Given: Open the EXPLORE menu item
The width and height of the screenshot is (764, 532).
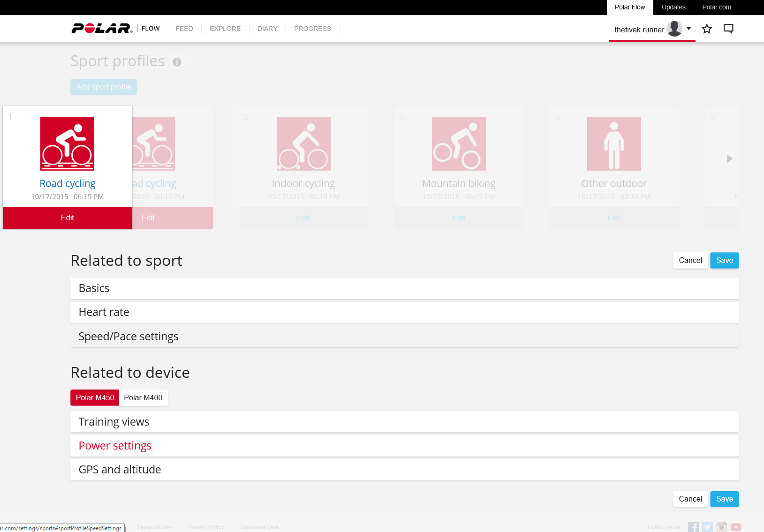Looking at the screenshot, I should pos(225,29).
